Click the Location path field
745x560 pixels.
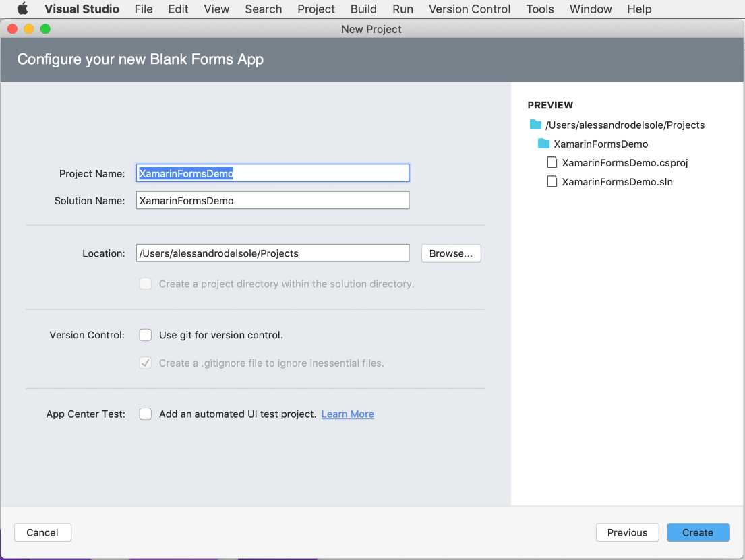[272, 253]
